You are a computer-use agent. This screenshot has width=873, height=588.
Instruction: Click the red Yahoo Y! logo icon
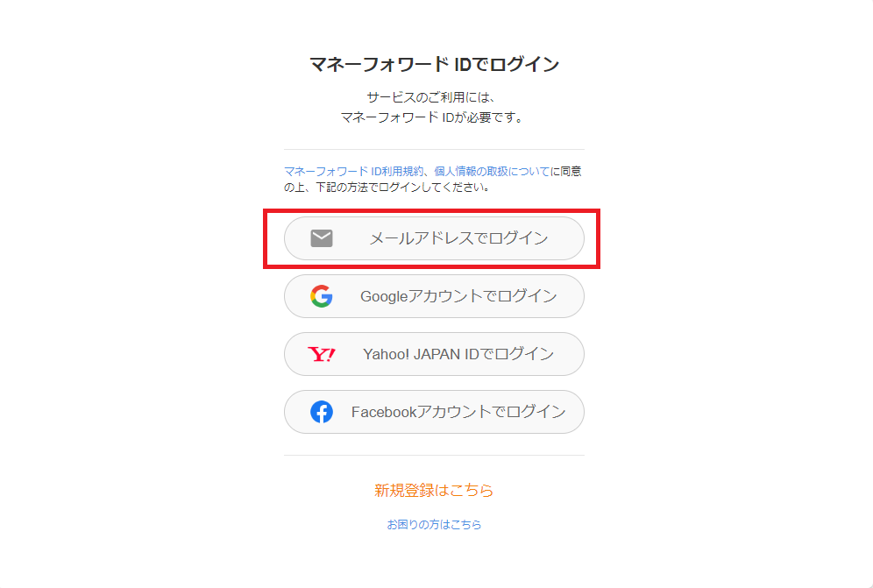[322, 354]
